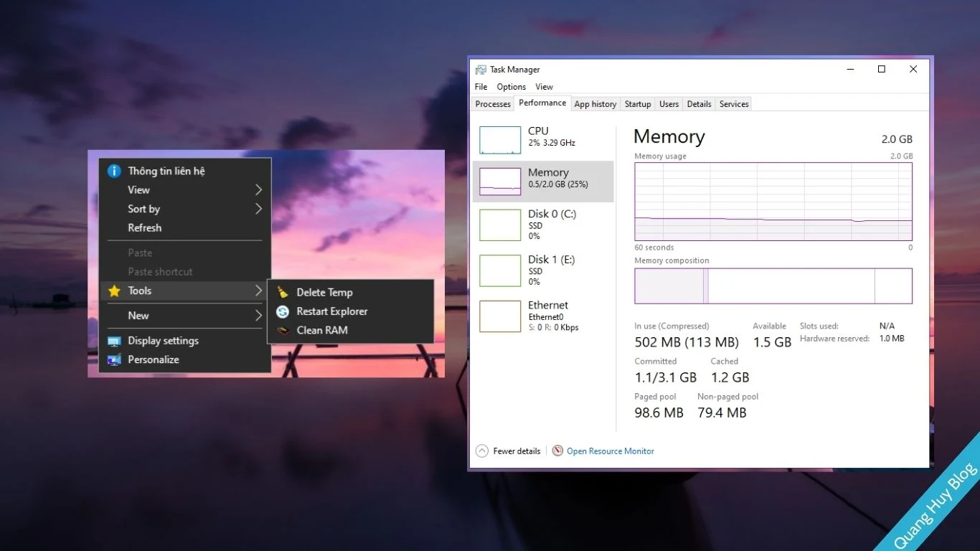Click the Hardware reserved 1.0 MB value

[892, 339]
